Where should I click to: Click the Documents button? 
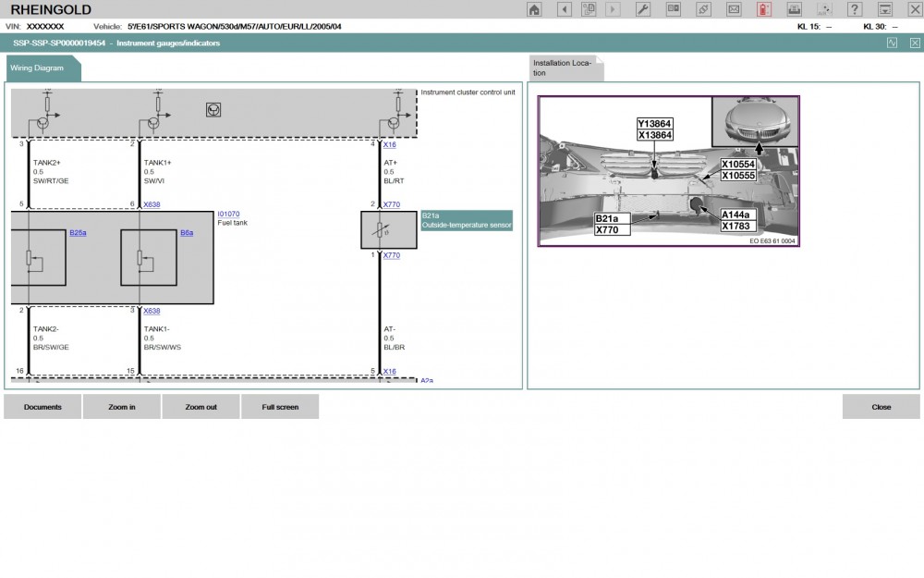(43, 407)
